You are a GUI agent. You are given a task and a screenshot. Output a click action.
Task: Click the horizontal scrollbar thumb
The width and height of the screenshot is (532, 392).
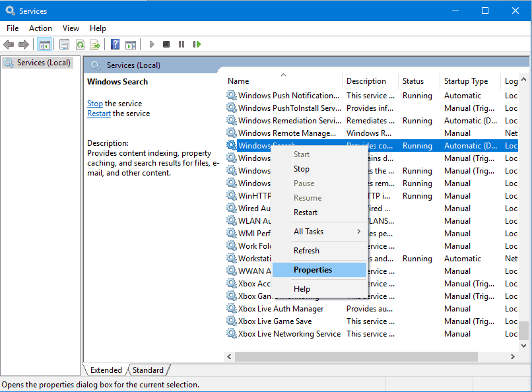(x=356, y=356)
